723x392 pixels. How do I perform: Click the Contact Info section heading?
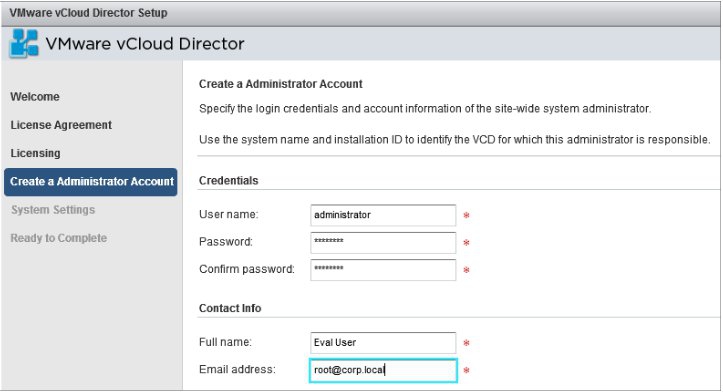pos(230,308)
